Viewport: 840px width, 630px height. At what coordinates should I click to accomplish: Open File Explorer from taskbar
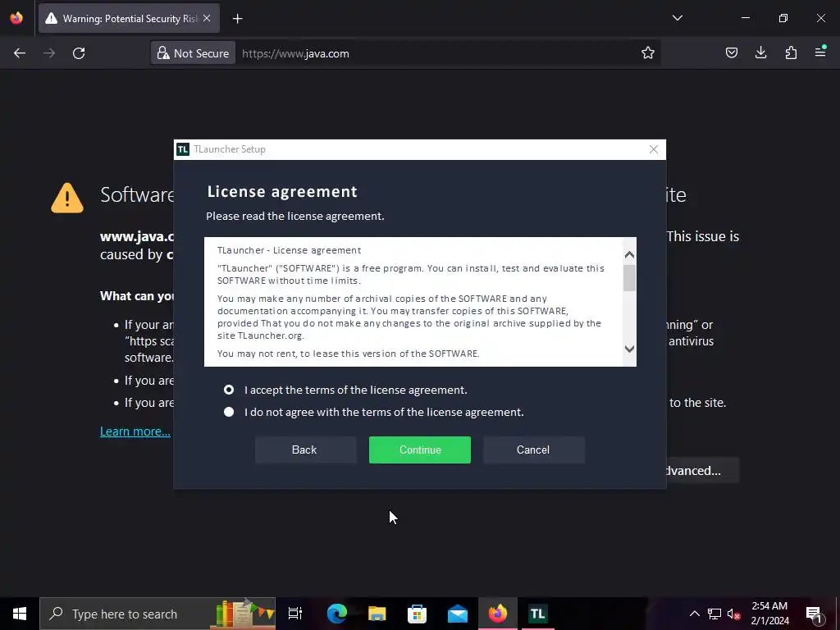[377, 614]
